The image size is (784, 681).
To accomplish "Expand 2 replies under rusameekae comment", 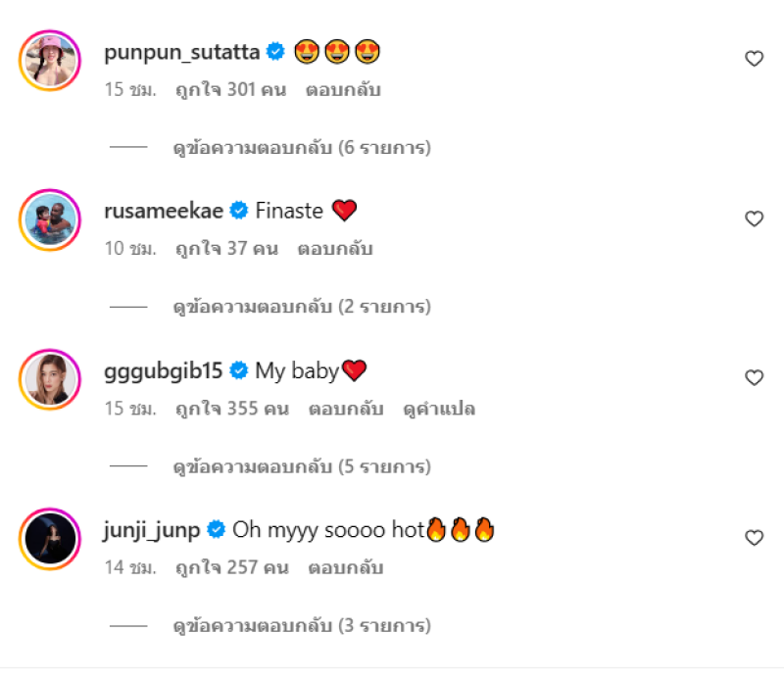I will tap(301, 307).
